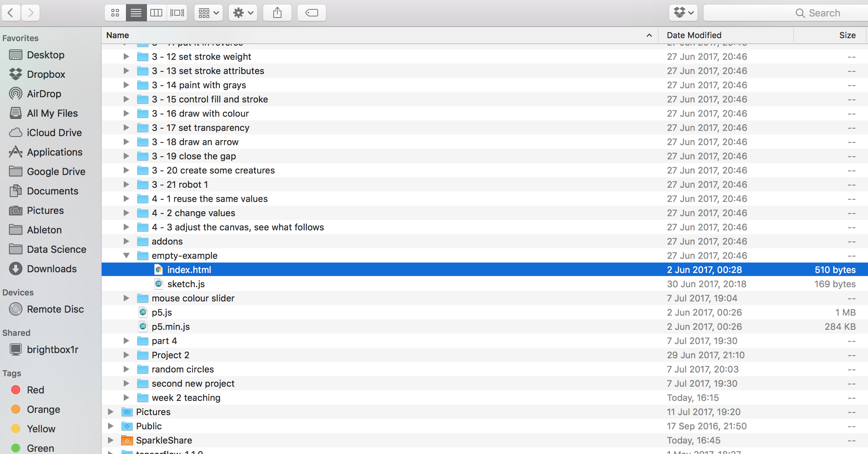Open the arrange-by grouping dropdown
868x454 pixels.
pyautogui.click(x=208, y=13)
